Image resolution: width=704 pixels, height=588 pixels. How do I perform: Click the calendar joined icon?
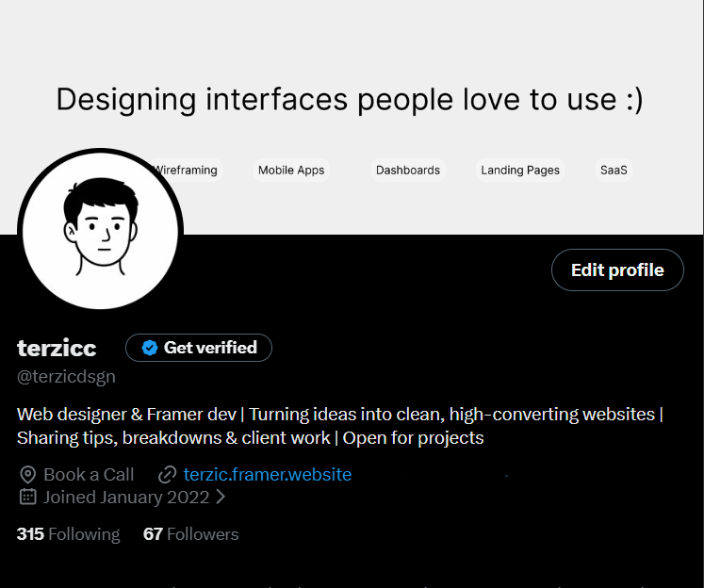point(28,497)
